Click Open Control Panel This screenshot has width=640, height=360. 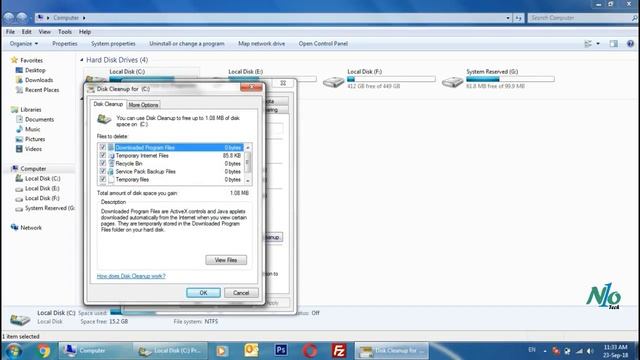coord(323,44)
